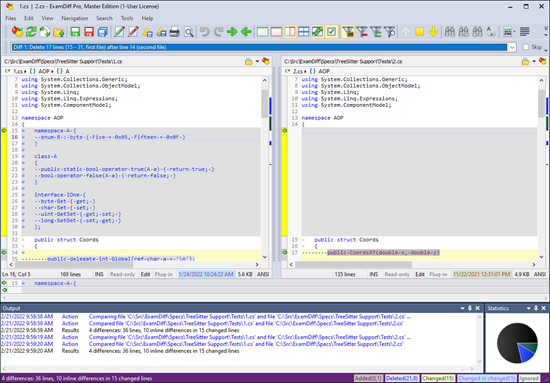
Task: Click the Print Preview magnifier icon
Action: pyautogui.click(x=189, y=32)
